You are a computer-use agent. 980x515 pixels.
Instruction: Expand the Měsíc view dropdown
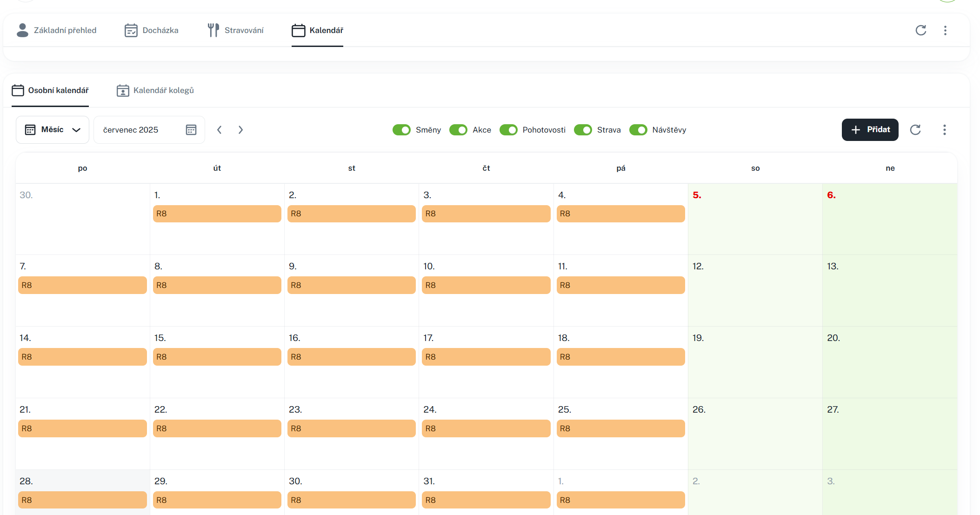pyautogui.click(x=53, y=130)
